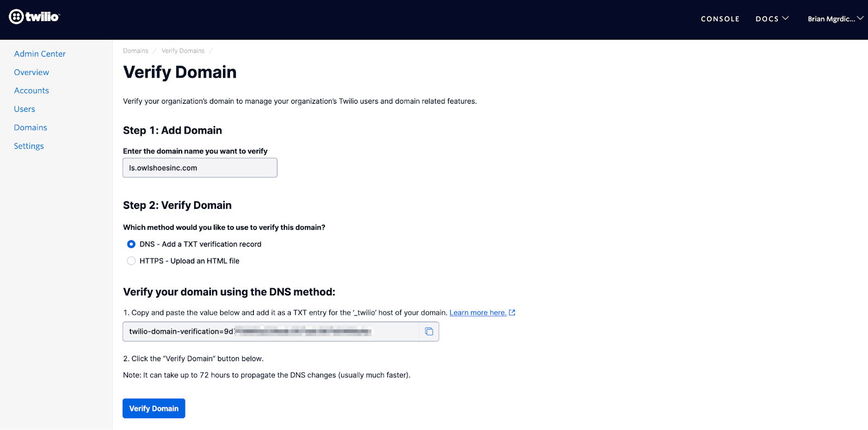Go to Admin Center in sidebar
Screen dimensions: 868x430
click(40, 54)
